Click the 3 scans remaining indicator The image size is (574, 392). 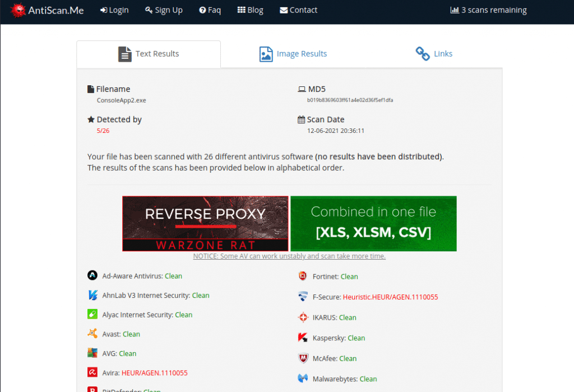tap(488, 10)
